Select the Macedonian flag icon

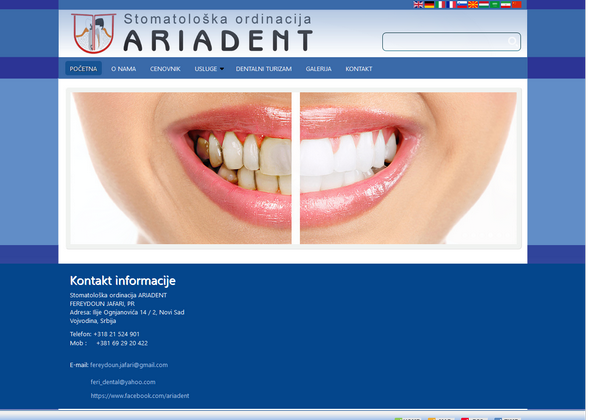point(475,5)
